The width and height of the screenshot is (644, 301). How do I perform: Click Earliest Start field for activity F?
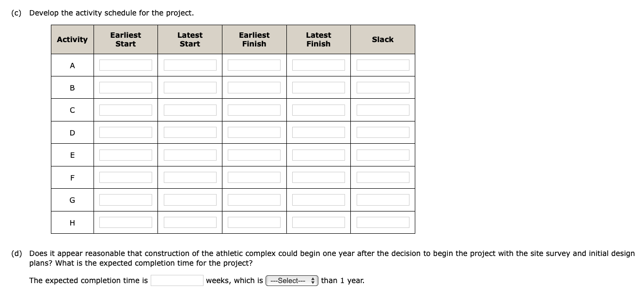126,177
